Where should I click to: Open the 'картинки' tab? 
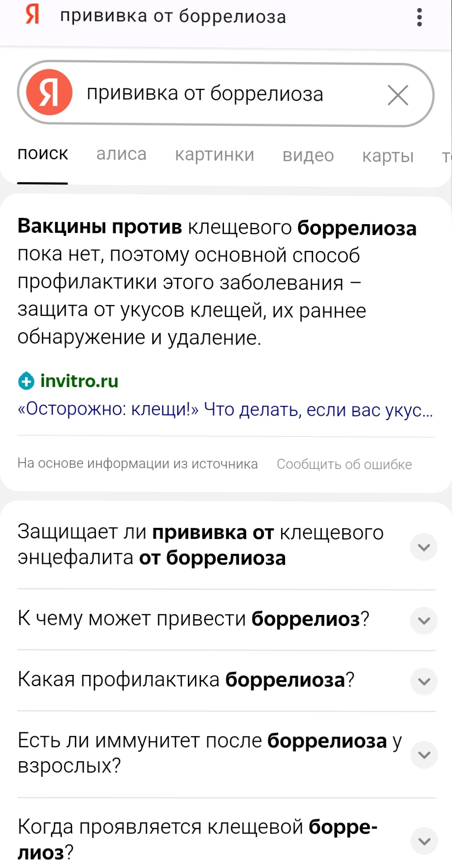(214, 155)
